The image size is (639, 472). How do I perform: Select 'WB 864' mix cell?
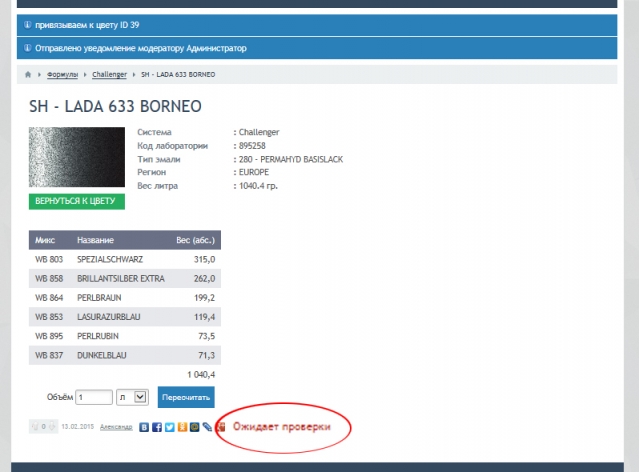(x=49, y=298)
